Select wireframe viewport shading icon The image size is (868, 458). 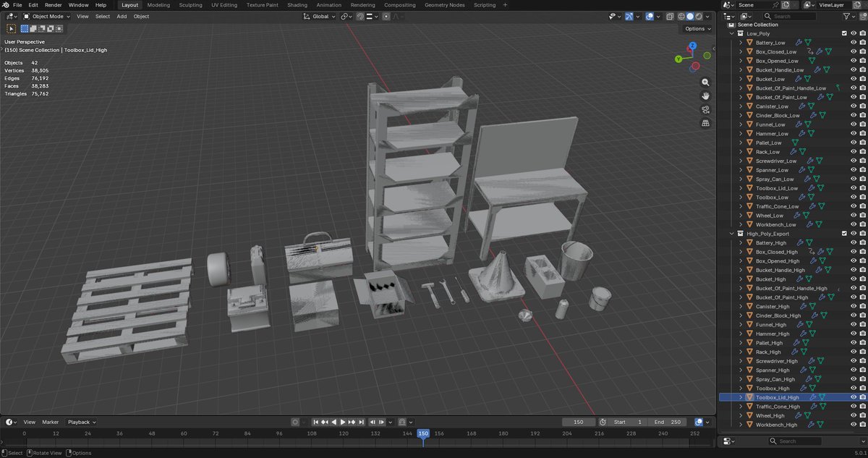pos(681,16)
